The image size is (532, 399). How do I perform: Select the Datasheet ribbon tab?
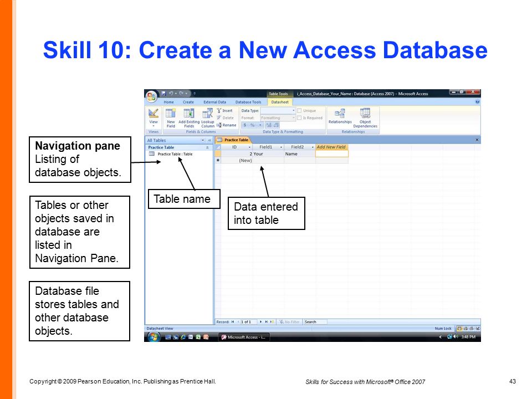pos(280,102)
